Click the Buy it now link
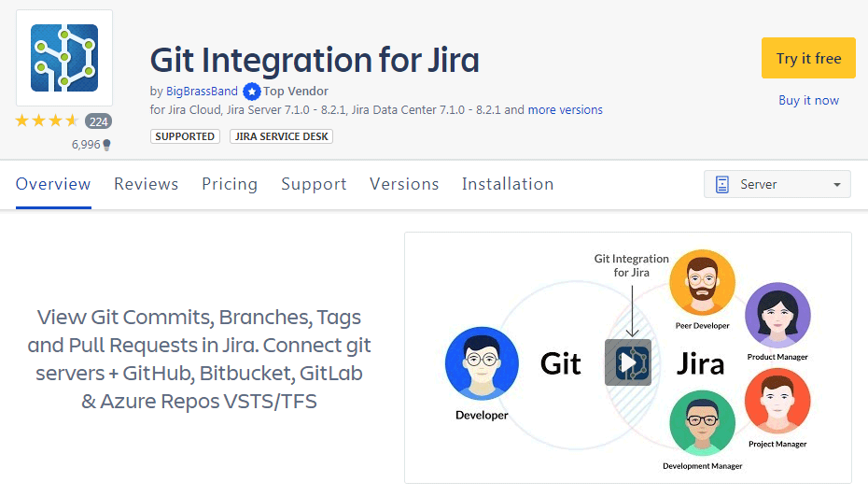The height and width of the screenshot is (496, 868). [x=808, y=100]
